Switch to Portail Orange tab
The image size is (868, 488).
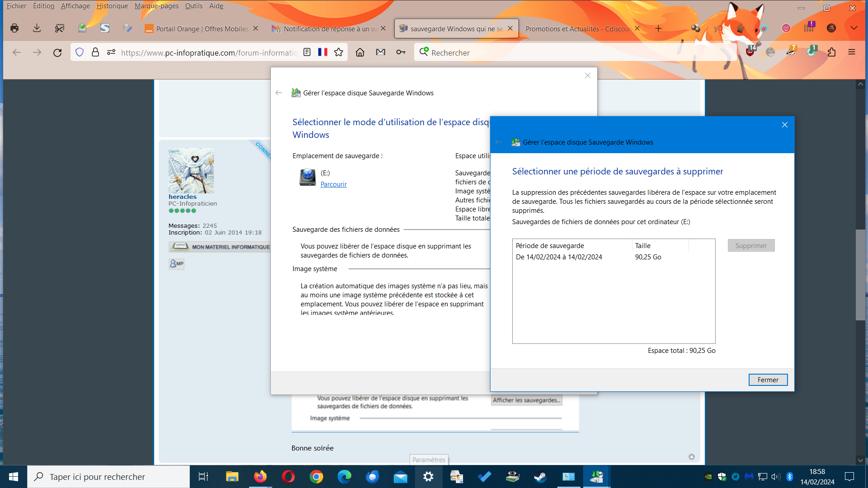pos(199,28)
